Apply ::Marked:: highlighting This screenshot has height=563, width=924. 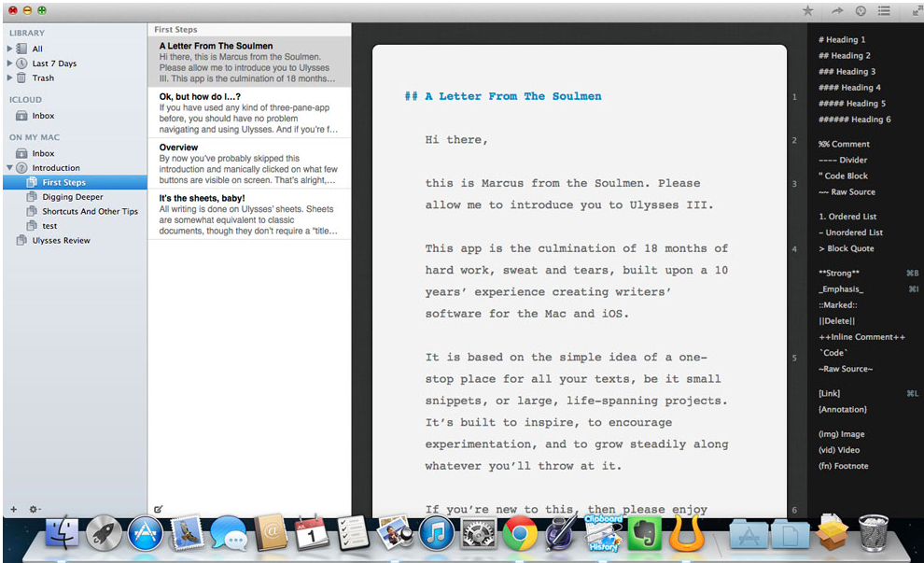[x=837, y=304]
